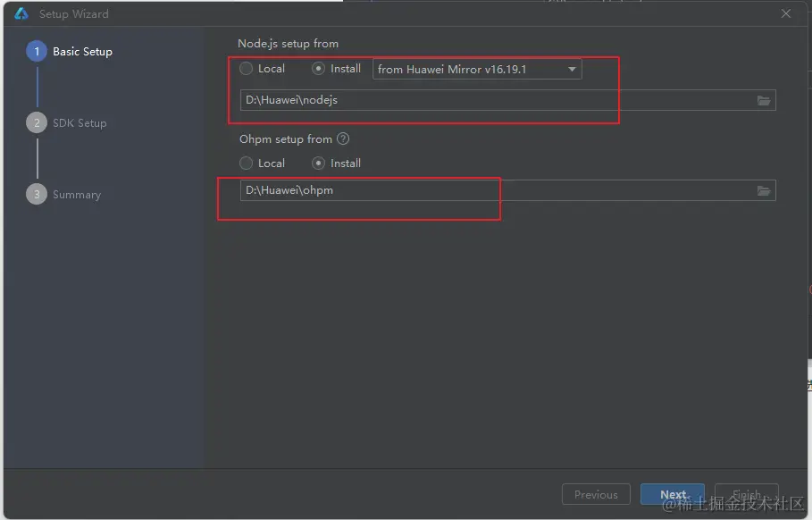Select the Install radio for Ohpm
812x520 pixels.
coord(319,164)
